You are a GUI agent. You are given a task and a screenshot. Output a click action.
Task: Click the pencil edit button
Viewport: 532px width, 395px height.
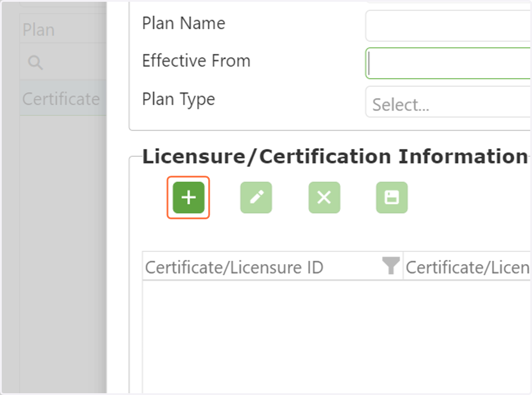click(256, 197)
